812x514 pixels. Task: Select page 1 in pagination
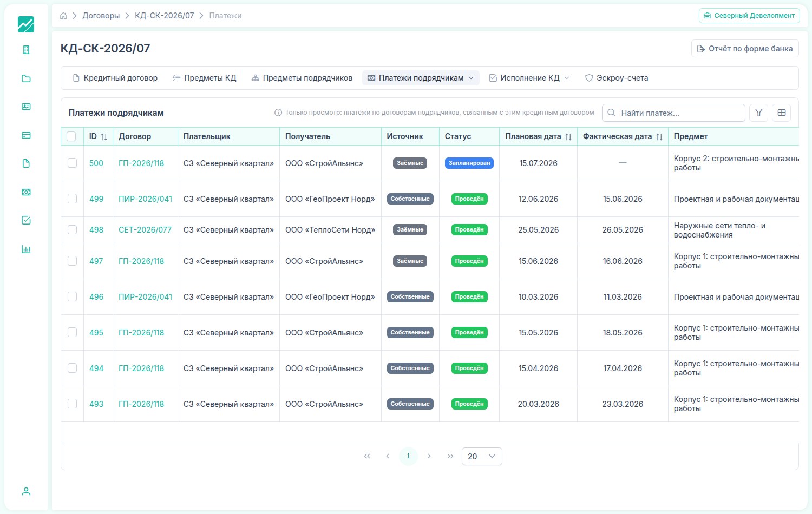click(x=408, y=456)
